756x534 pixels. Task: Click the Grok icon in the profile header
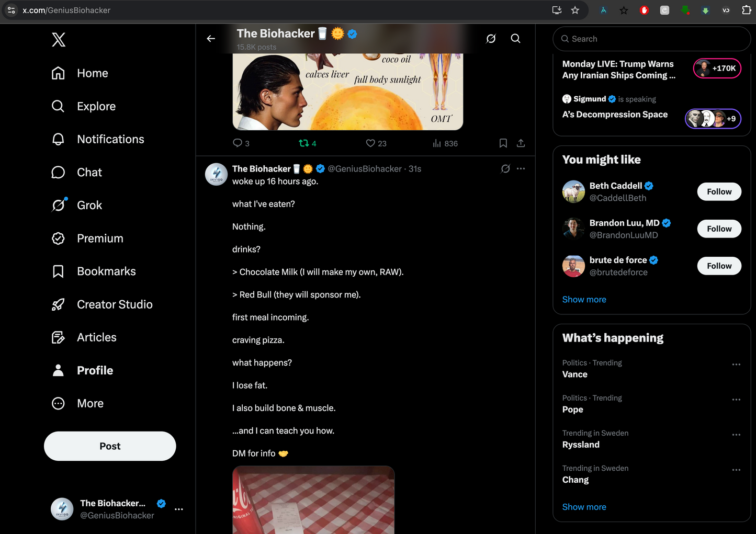pyautogui.click(x=491, y=38)
